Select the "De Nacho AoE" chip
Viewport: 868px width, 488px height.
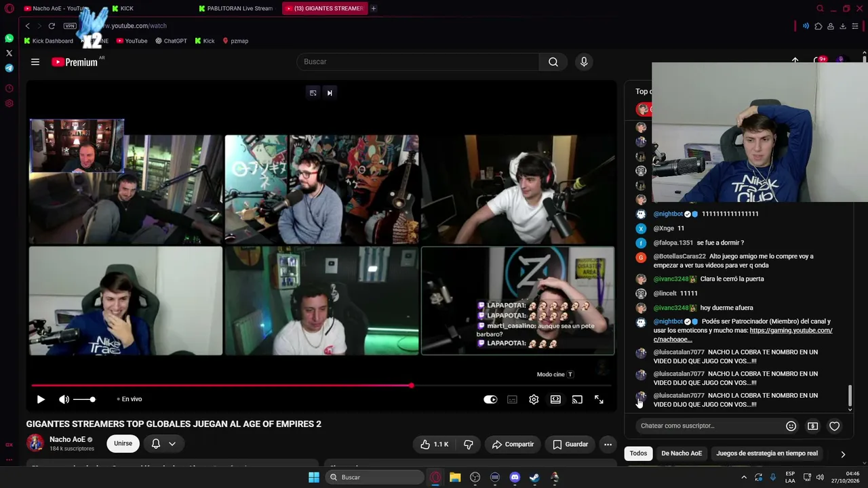682,453
